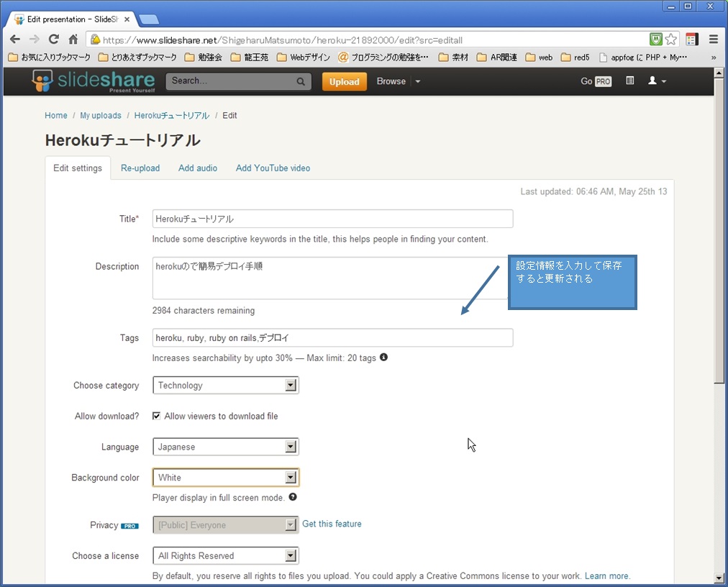Open the 勉強会 bookmark folder
The width and height of the screenshot is (728, 587).
tap(204, 57)
